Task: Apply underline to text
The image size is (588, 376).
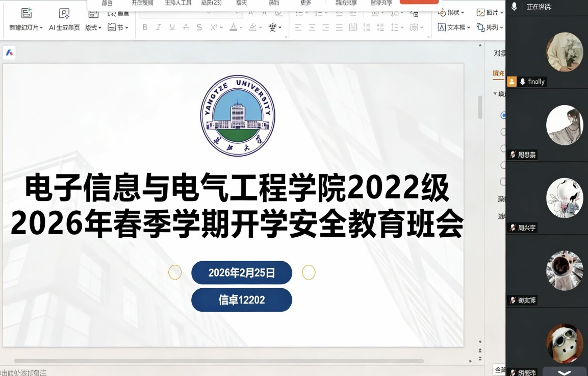Action: coord(172,28)
